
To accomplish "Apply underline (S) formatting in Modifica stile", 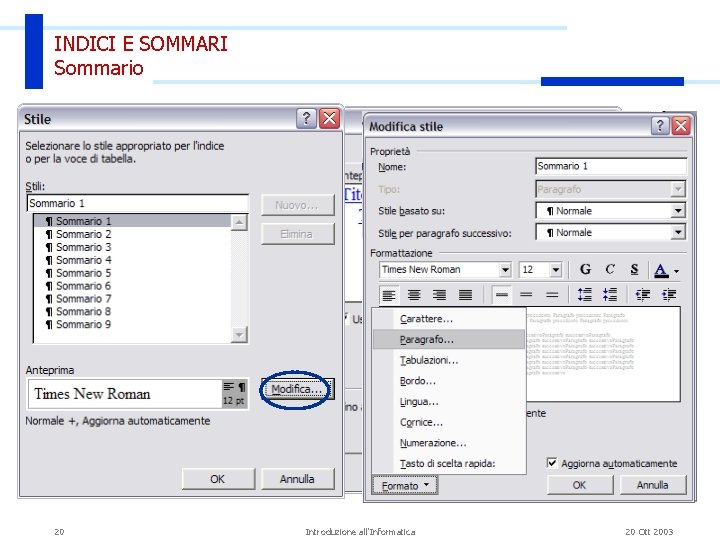I will click(634, 270).
